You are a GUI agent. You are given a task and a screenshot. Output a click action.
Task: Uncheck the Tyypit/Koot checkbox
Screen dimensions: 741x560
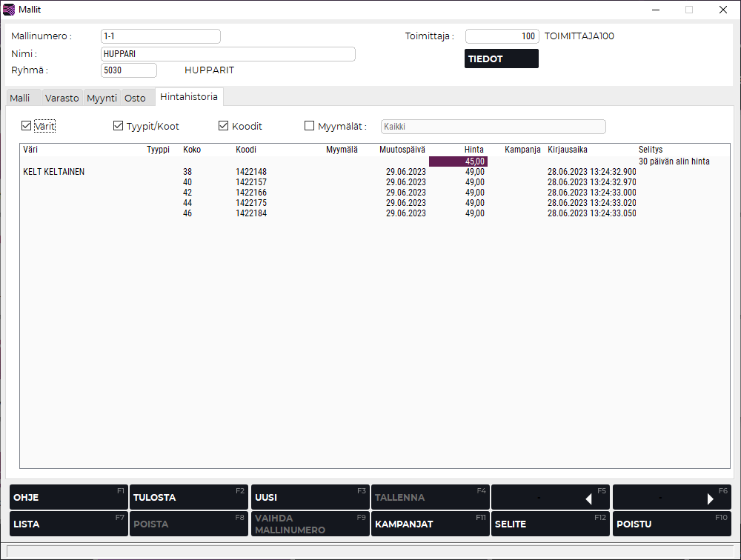118,126
